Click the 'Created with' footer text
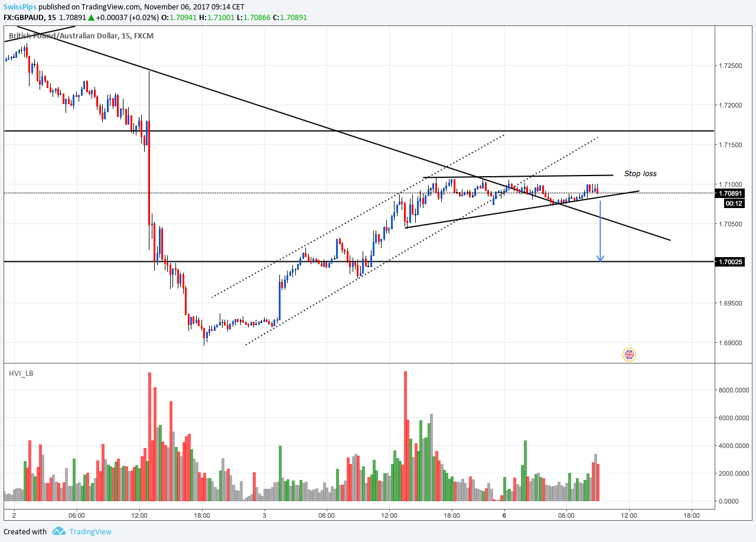The width and height of the screenshot is (756, 542). coord(25,531)
